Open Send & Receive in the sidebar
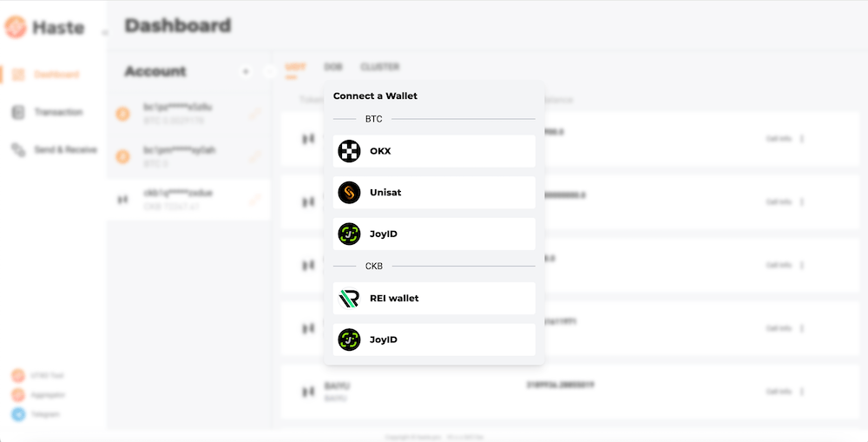Screen dimensions: 868x442 pyautogui.click(x=64, y=149)
